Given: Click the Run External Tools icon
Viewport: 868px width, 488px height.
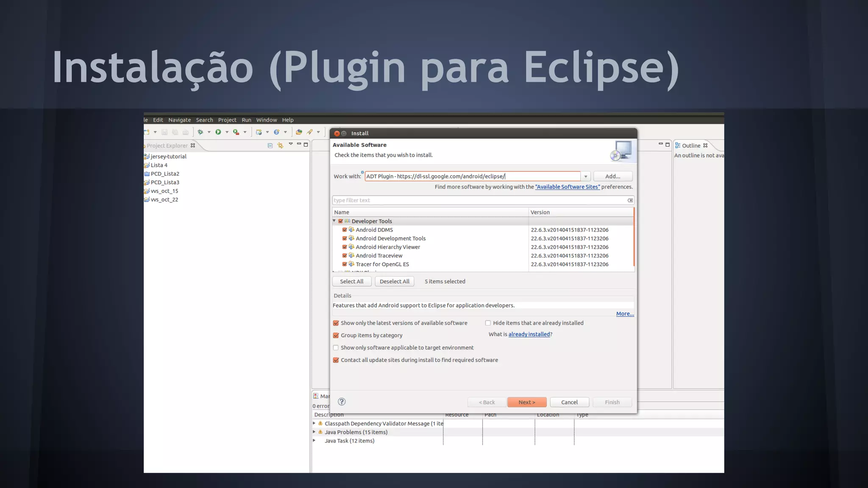Looking at the screenshot, I should coord(236,132).
